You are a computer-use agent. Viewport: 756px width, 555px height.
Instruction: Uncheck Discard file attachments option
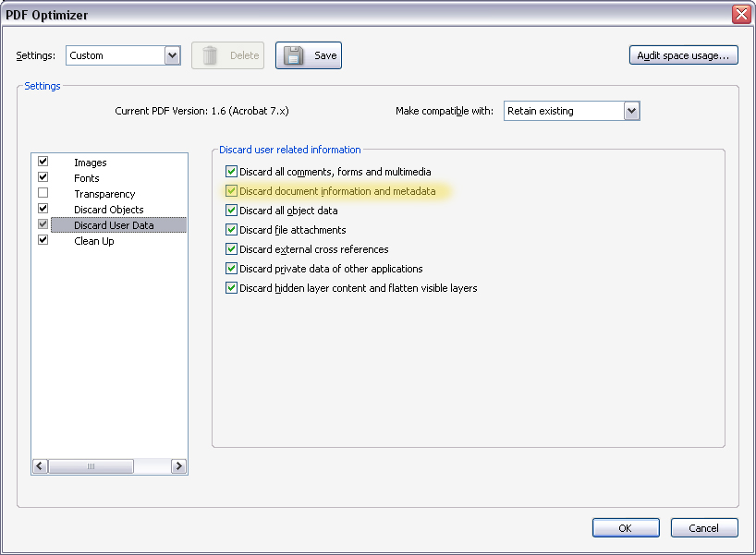tap(231, 229)
